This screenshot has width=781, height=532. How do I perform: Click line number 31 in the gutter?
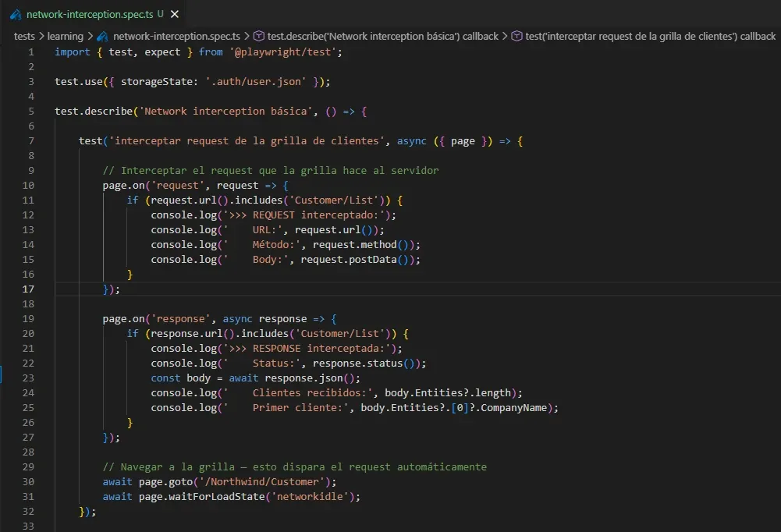[x=28, y=497]
